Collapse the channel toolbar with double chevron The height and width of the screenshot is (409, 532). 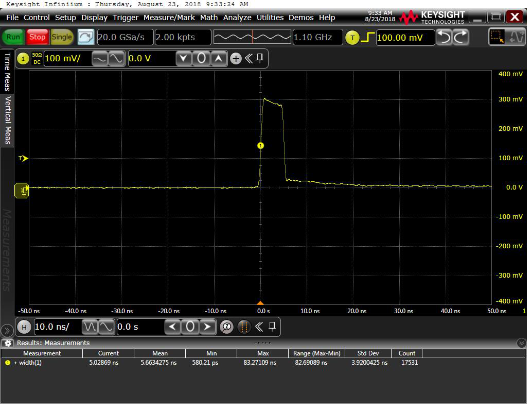pos(249,58)
